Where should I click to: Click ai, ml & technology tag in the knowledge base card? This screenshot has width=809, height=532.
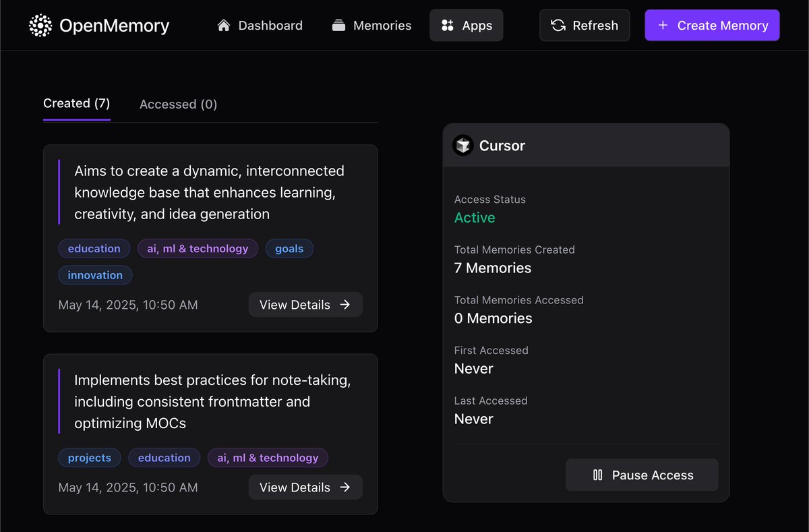198,249
